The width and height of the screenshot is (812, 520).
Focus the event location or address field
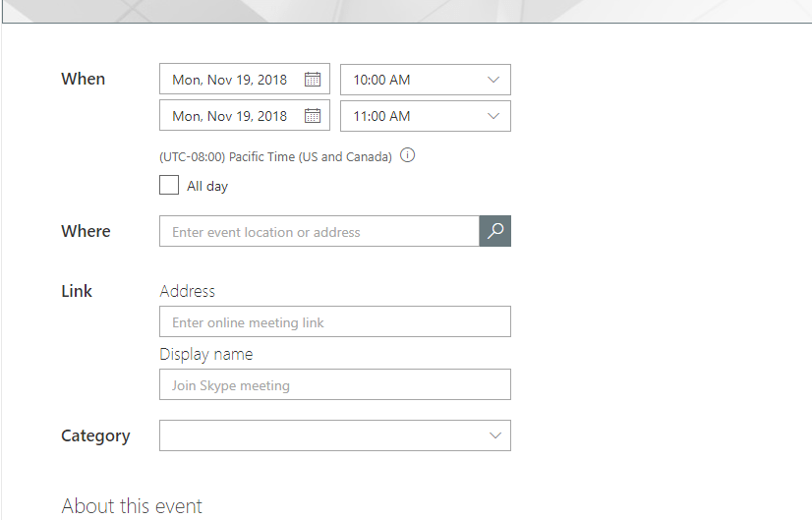tap(319, 232)
